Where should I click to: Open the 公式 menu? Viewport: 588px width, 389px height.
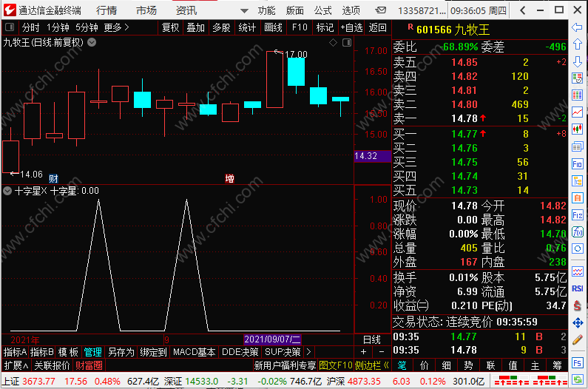click(x=323, y=10)
